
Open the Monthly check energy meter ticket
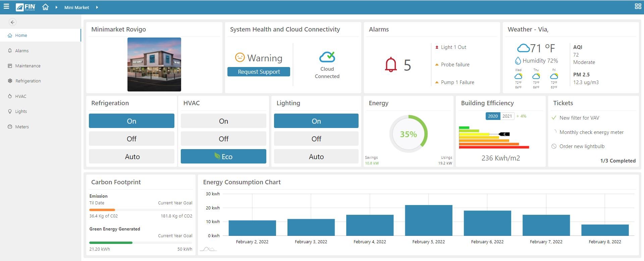pos(591,132)
